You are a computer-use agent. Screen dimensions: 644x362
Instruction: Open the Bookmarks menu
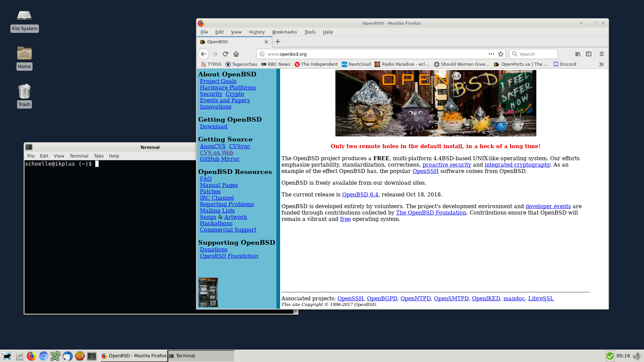[284, 32]
